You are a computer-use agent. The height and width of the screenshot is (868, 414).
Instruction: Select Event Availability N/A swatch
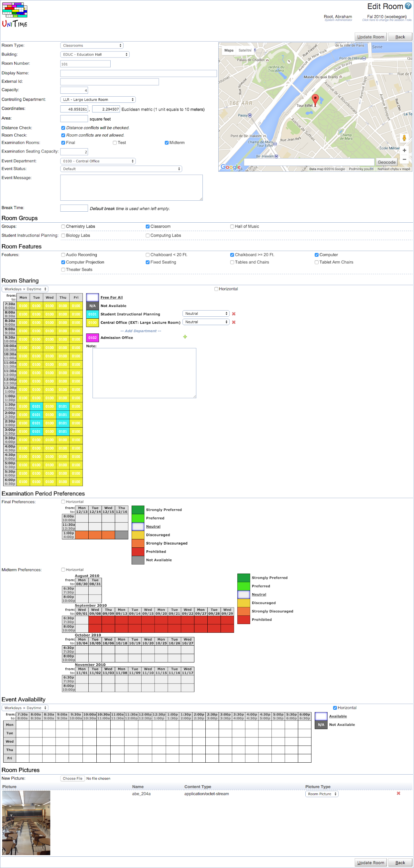pos(321,725)
